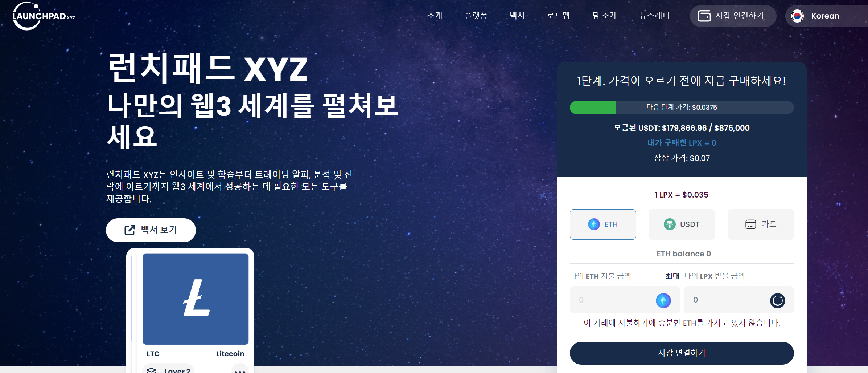
Task: Click the wallet icon in header
Action: tap(704, 16)
